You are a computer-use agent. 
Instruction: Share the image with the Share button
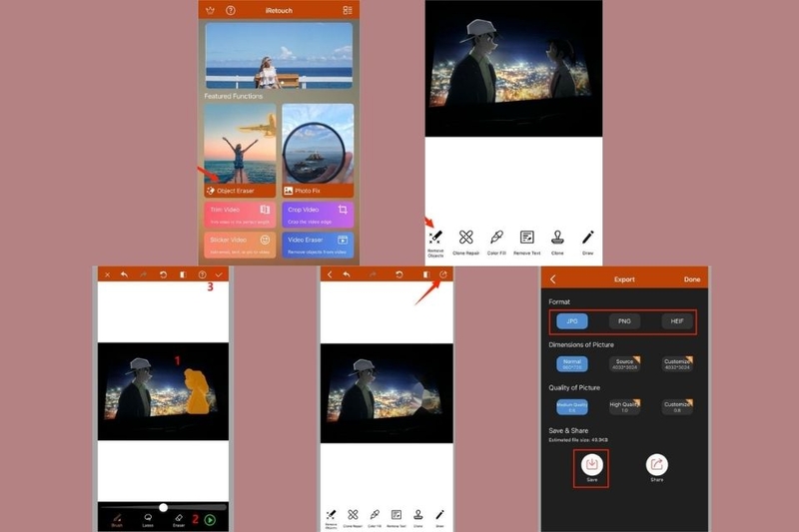point(657,468)
